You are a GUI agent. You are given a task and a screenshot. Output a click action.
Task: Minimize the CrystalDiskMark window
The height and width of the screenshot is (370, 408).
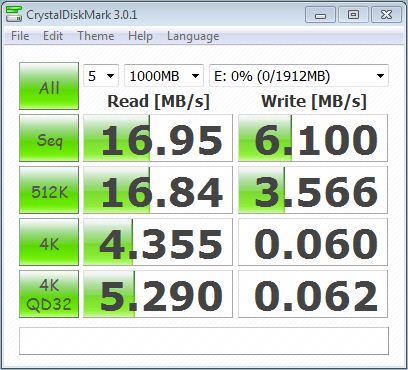[x=320, y=15]
